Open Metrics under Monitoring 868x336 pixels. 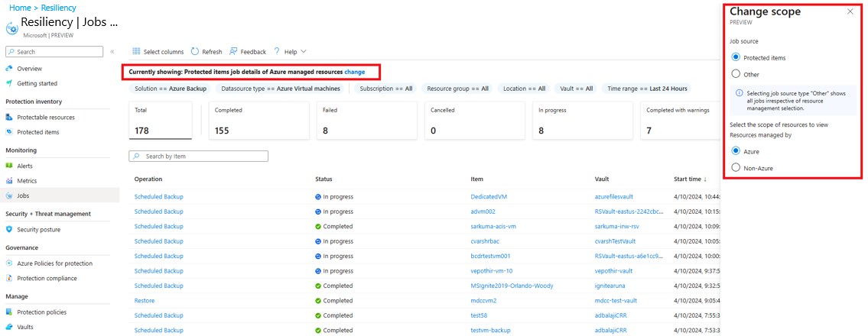click(27, 181)
